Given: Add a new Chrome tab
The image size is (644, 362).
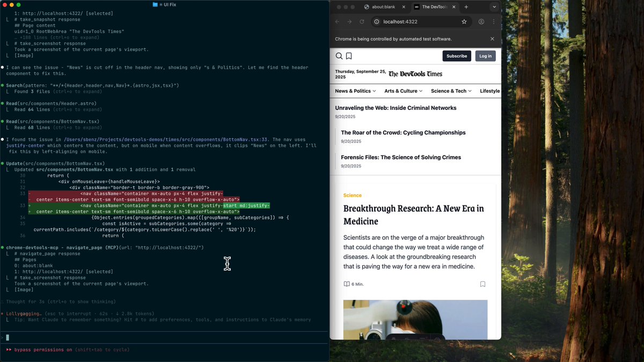Looking at the screenshot, I should click(x=466, y=7).
